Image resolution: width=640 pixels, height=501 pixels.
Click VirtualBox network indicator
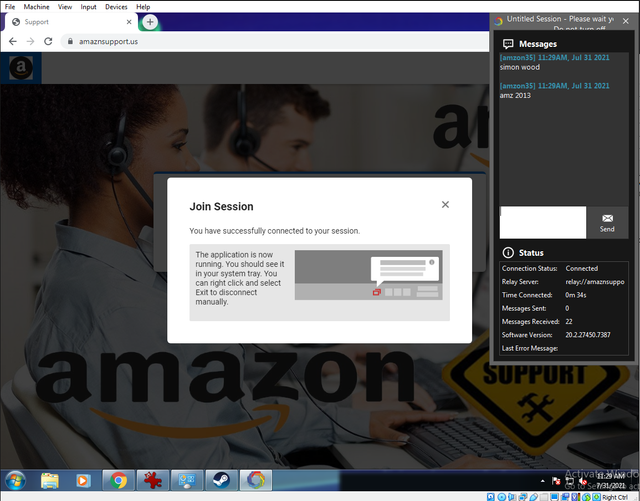pos(522,497)
